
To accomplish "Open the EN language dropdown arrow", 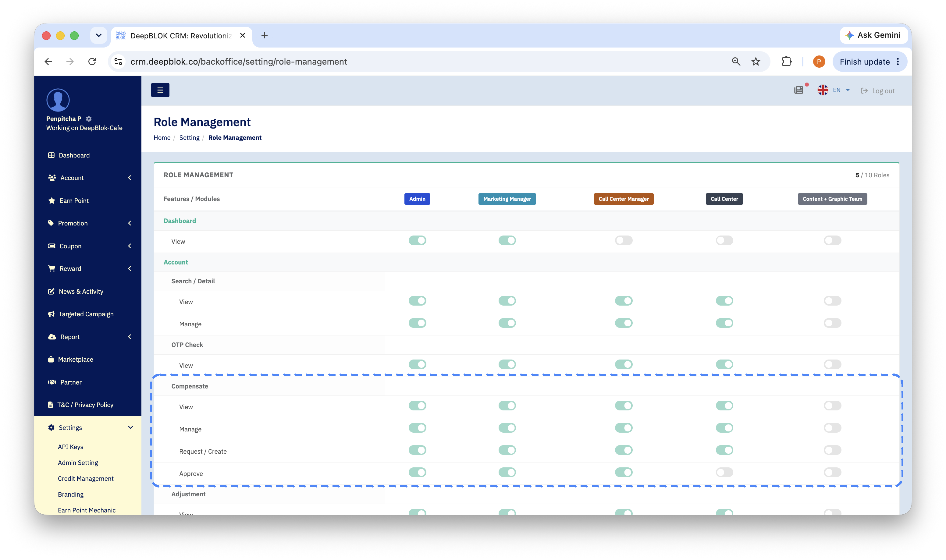I will click(848, 90).
